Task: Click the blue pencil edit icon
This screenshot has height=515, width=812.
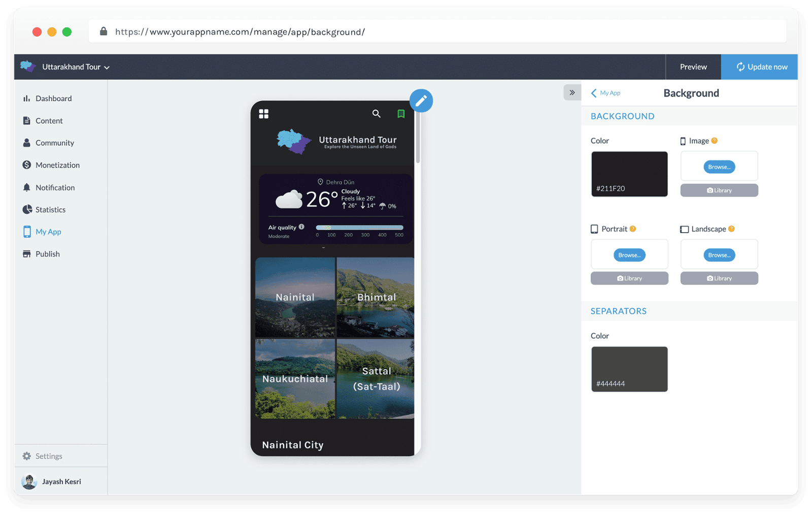Action: tap(421, 101)
